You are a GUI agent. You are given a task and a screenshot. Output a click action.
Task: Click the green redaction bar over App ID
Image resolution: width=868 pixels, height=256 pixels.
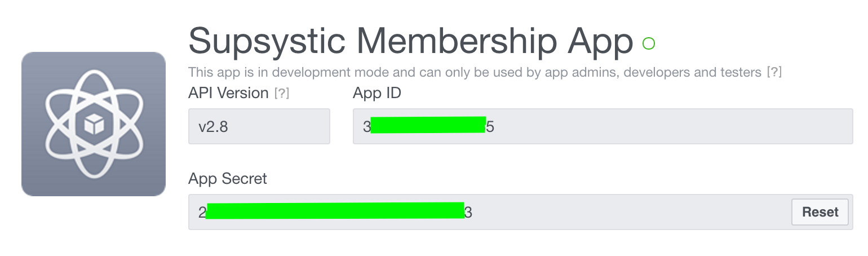click(428, 125)
